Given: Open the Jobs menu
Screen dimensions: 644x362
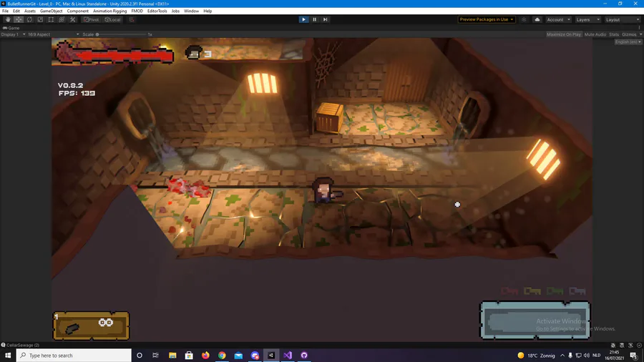Looking at the screenshot, I should [175, 11].
